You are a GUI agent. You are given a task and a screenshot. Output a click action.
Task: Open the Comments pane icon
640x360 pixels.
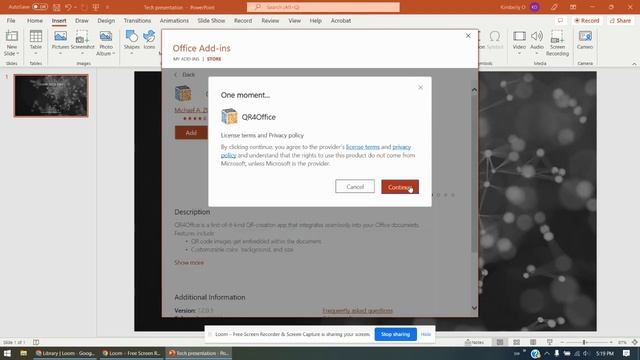coord(560,20)
